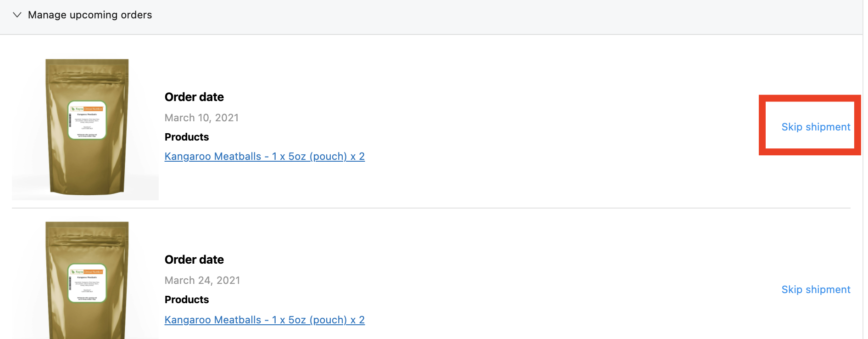This screenshot has width=868, height=339.
Task: Click the March 24 order pouch image
Action: click(x=86, y=317)
